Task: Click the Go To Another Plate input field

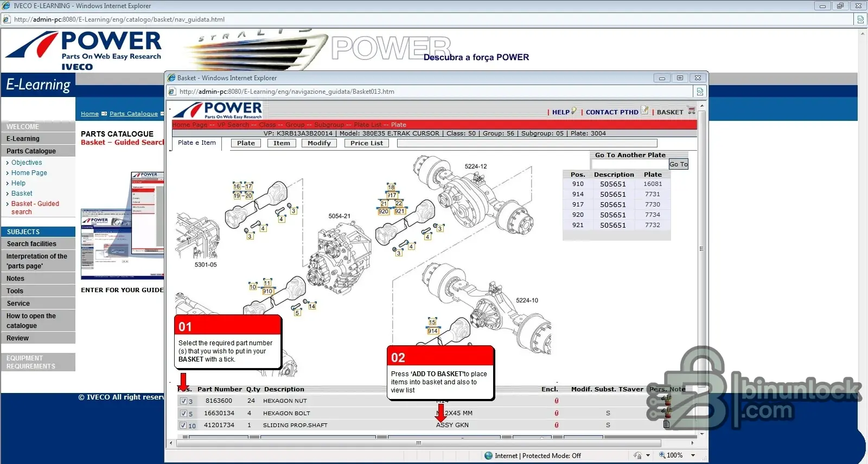Action: pyautogui.click(x=629, y=164)
